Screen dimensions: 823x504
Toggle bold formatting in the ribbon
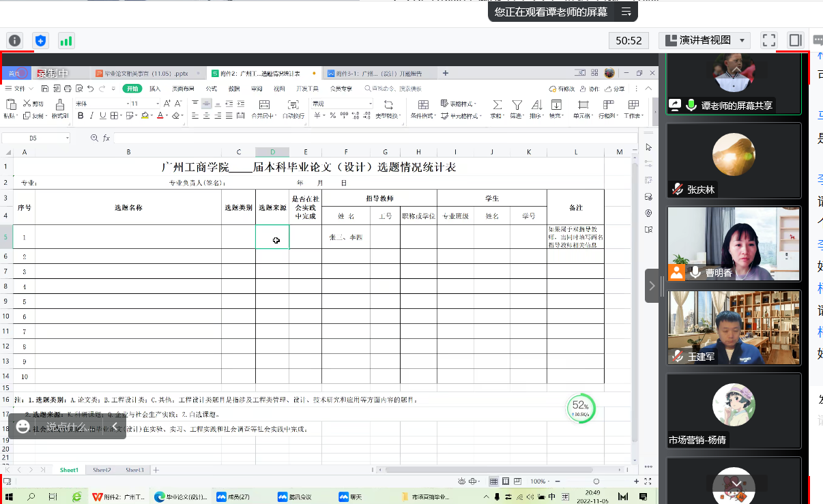pyautogui.click(x=81, y=116)
